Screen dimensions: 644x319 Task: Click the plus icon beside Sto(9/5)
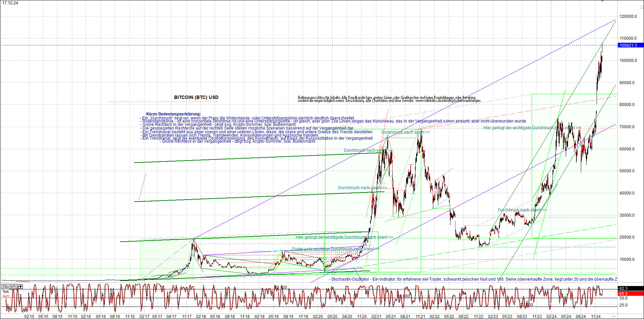[21, 286]
